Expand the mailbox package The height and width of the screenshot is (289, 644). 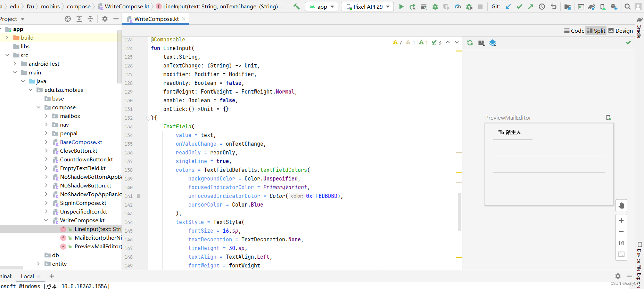pos(46,116)
